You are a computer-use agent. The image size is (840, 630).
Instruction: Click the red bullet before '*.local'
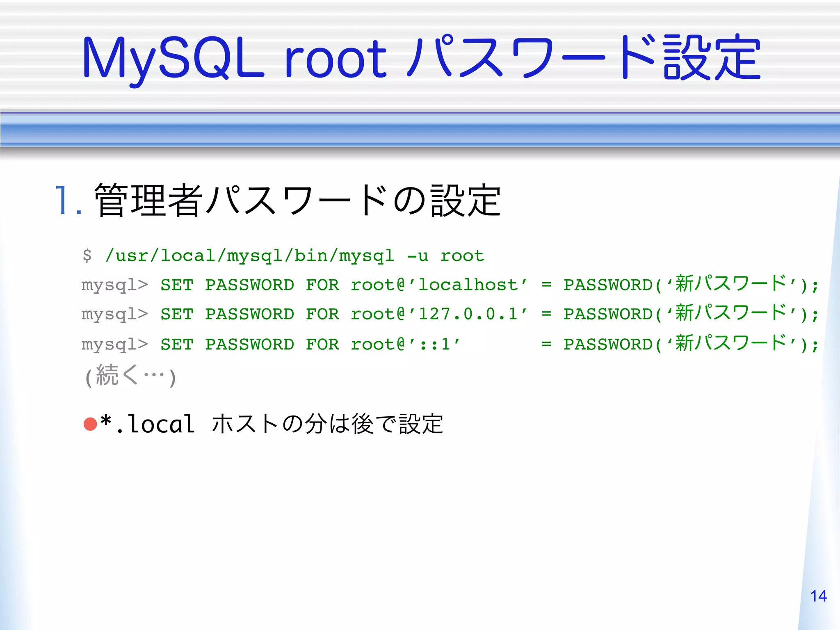90,424
